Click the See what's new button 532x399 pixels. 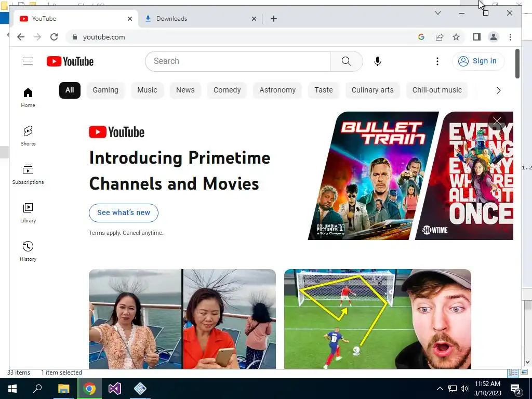coord(124,212)
